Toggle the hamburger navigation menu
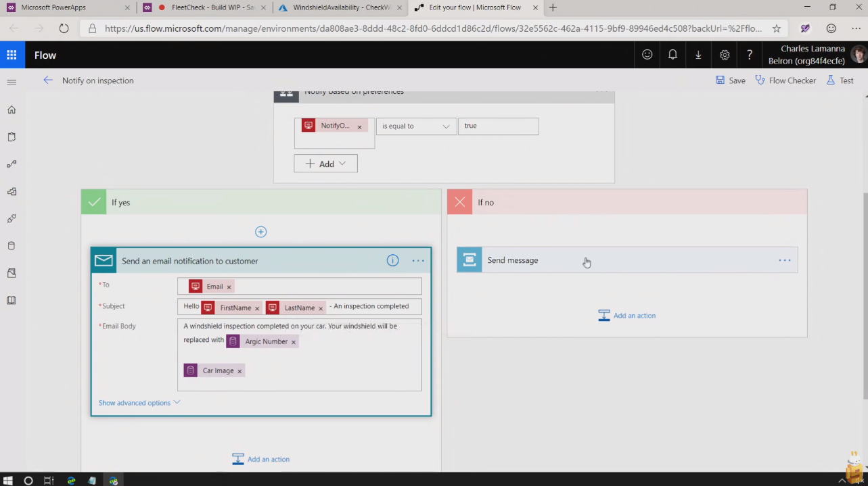The width and height of the screenshot is (868, 486). [12, 82]
